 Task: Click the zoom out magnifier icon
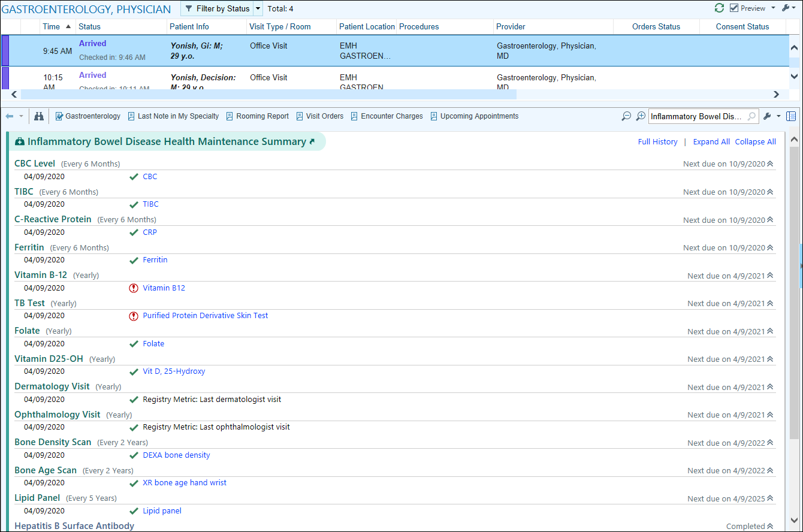pyautogui.click(x=626, y=116)
